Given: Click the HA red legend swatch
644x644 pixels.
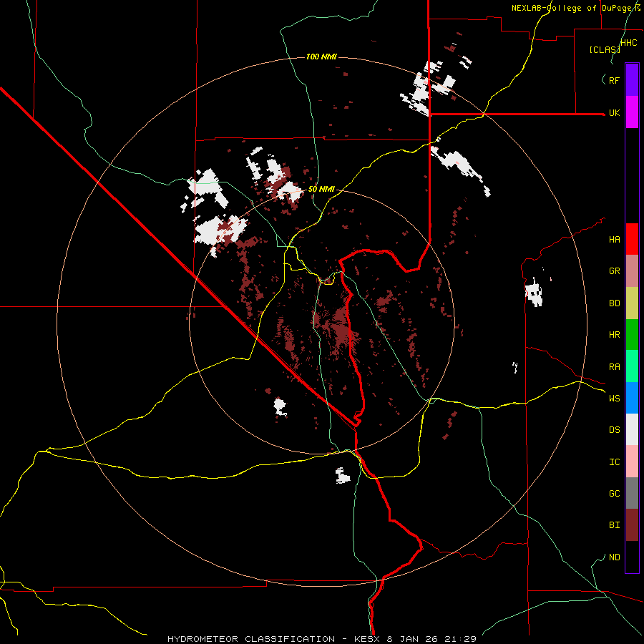Looking at the screenshot, I should (632, 239).
